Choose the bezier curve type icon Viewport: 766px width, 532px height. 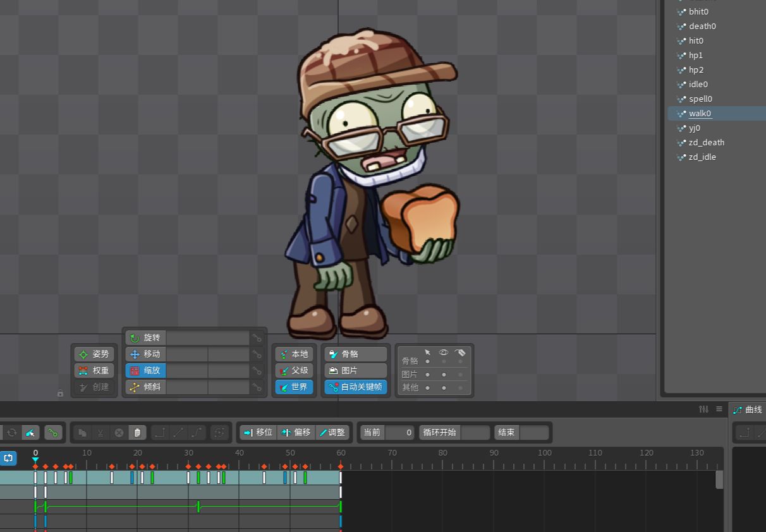[x=197, y=433]
